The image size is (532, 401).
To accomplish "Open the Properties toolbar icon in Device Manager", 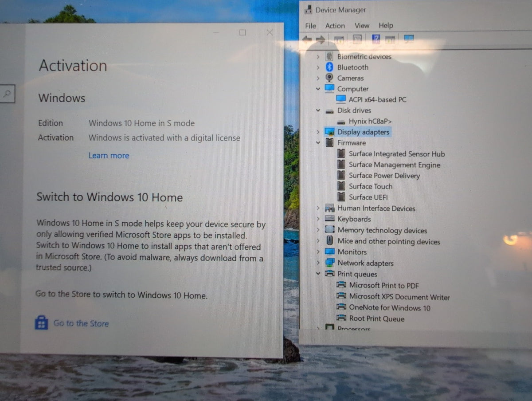I will point(357,39).
